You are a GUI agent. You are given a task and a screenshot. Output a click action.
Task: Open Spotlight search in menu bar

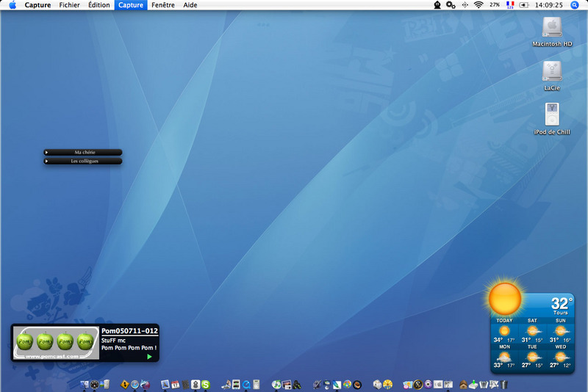pos(575,4)
